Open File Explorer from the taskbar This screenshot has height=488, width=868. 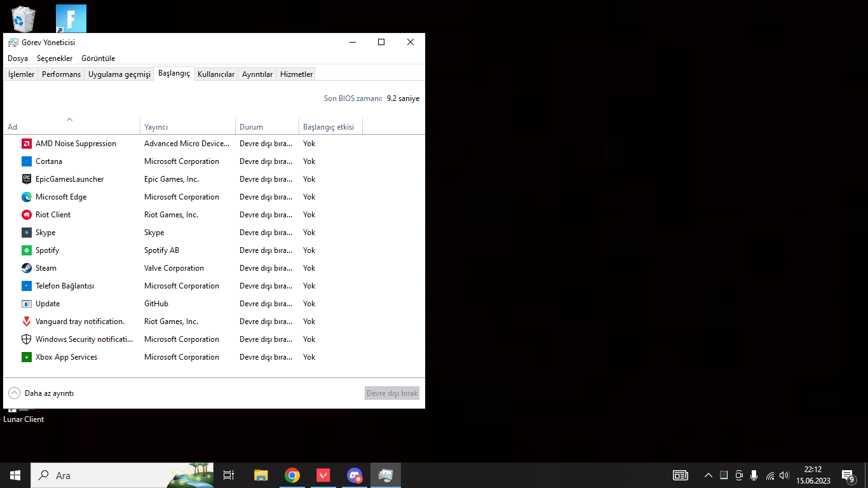261,475
